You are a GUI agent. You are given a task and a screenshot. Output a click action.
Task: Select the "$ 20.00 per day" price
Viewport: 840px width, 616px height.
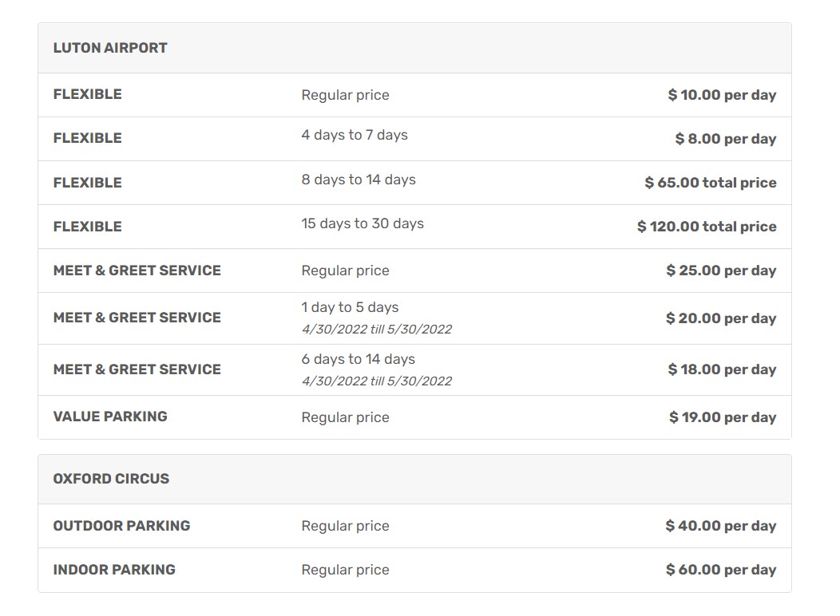721,318
